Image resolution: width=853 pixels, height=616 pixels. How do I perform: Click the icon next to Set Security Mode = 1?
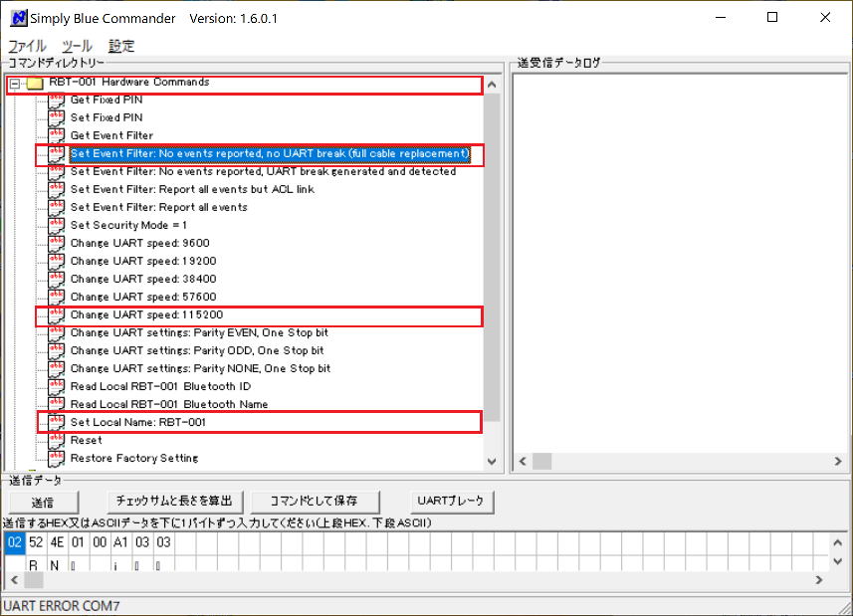[x=57, y=226]
